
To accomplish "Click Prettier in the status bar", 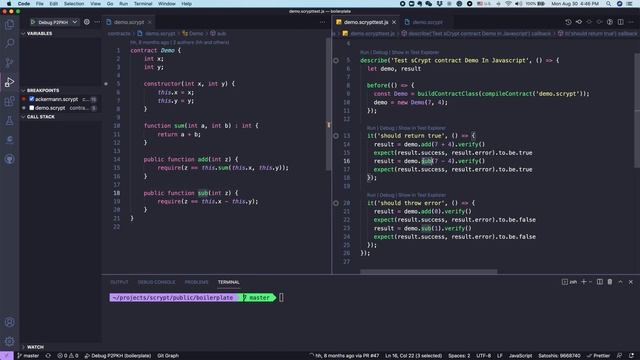I will click(599, 356).
